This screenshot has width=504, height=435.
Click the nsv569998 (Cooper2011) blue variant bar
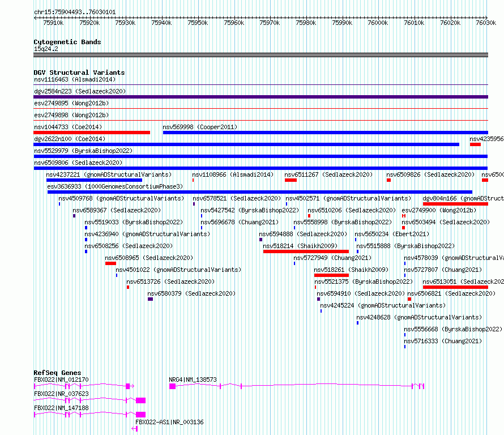[325, 133]
